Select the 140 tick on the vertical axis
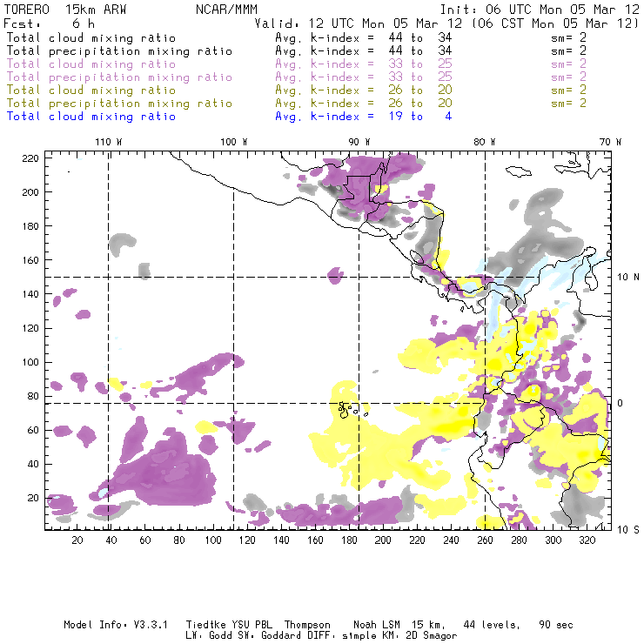Viewport: 644px width, 644px height. (30, 294)
